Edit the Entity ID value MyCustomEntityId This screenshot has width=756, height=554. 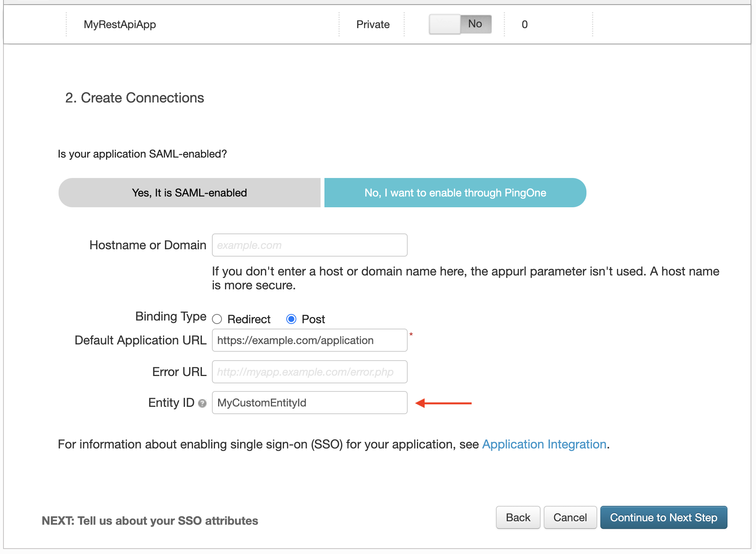[x=309, y=403]
